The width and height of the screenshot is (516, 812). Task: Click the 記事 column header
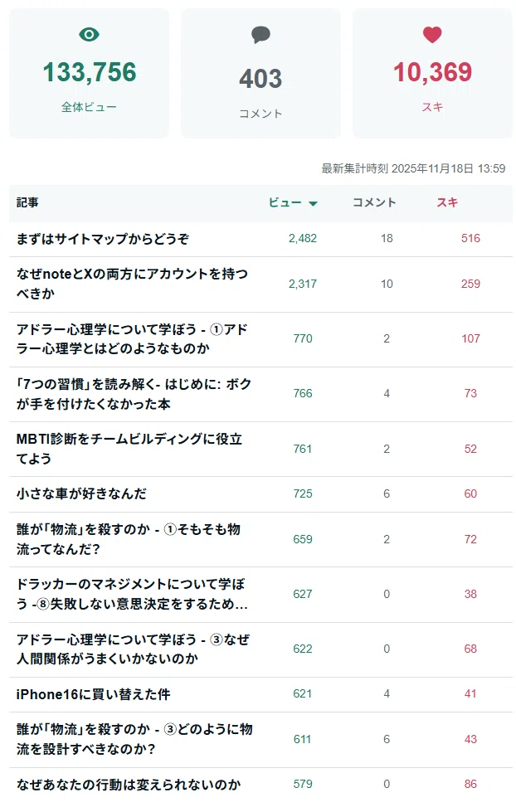(27, 202)
